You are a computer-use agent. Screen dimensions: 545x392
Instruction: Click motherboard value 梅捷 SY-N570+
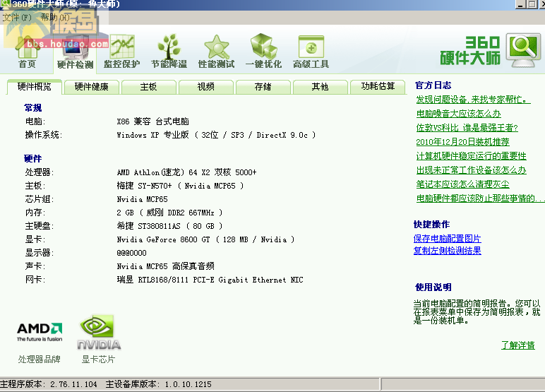coord(180,186)
